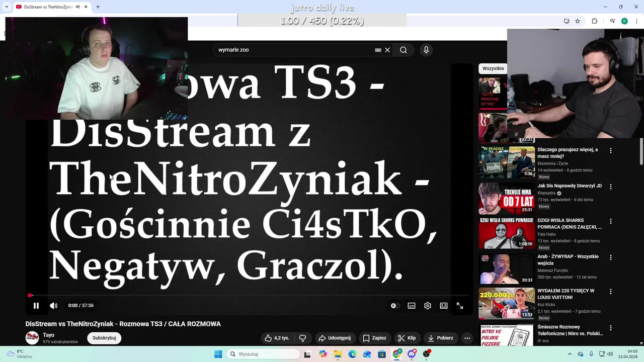Install the app from the address bar icon
Screen dimensions: 644x362
click(x=567, y=21)
